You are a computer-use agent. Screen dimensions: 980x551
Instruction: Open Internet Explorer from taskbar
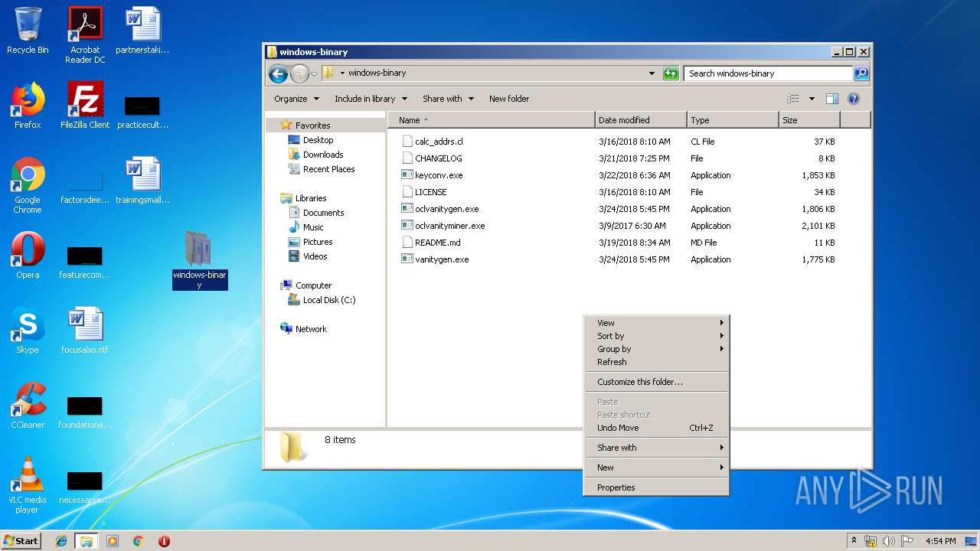click(61, 541)
